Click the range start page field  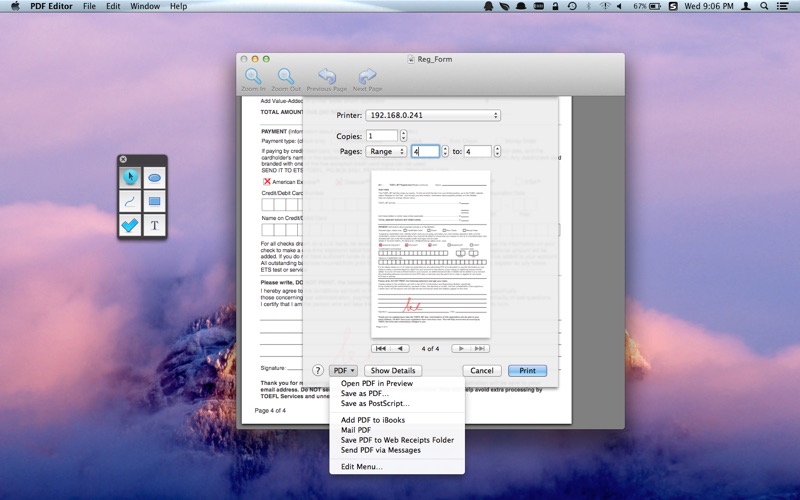point(425,151)
